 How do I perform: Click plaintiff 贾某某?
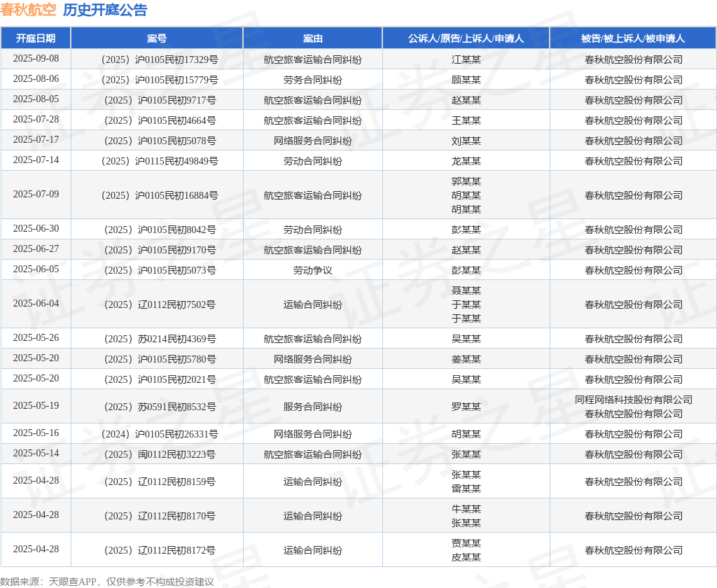click(466, 544)
